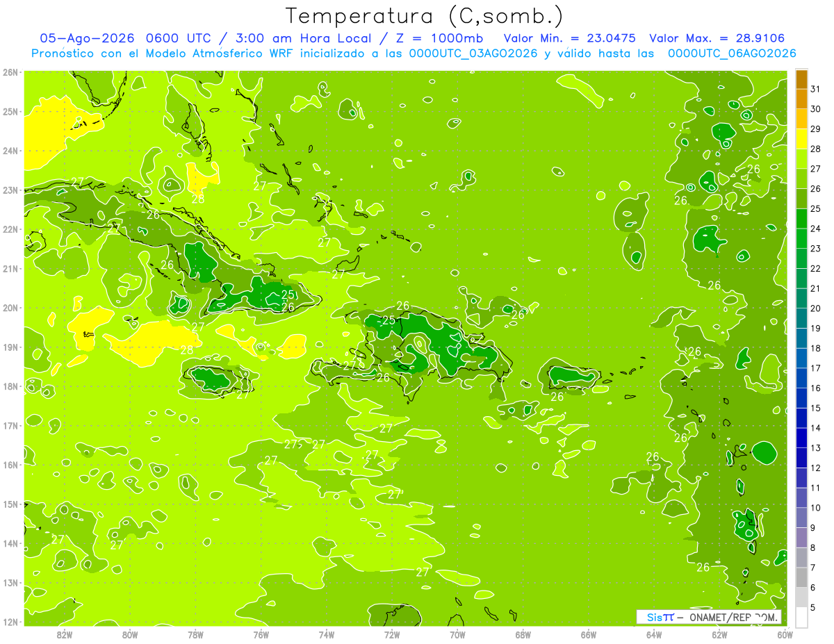Click the legend label '24'
The image size is (834, 644).
tap(815, 229)
